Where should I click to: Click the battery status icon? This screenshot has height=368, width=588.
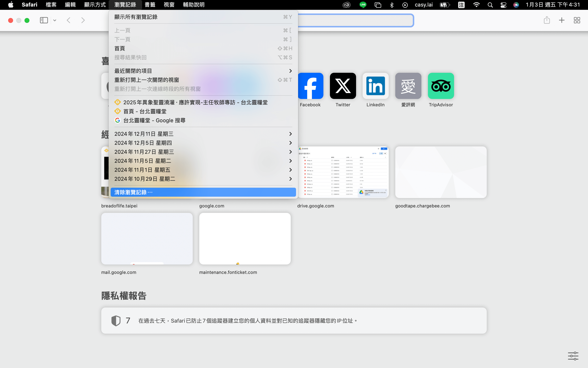coord(445,5)
